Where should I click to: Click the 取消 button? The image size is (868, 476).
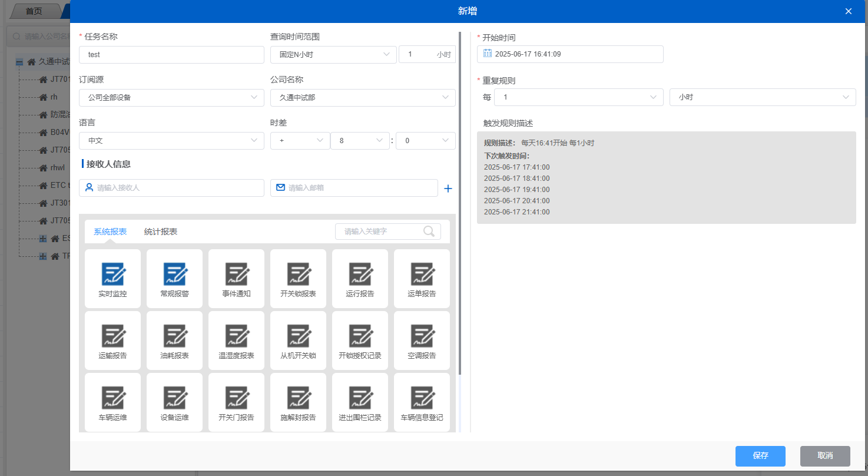(x=825, y=456)
